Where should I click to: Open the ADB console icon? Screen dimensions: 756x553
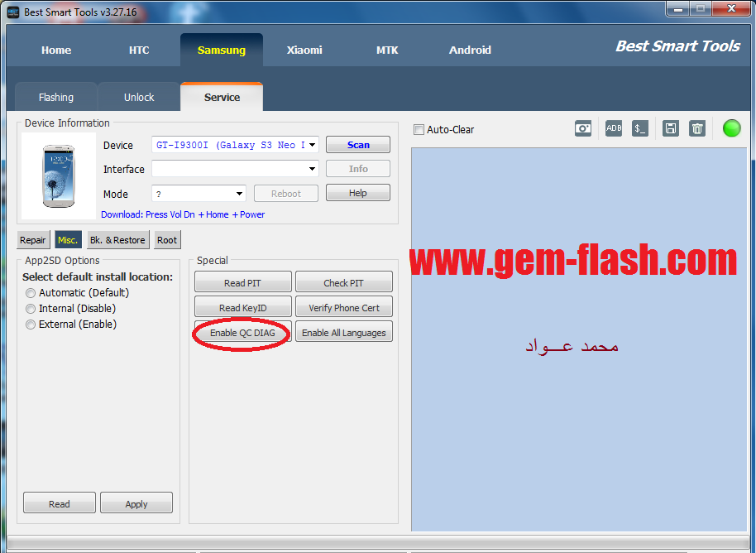pos(613,128)
